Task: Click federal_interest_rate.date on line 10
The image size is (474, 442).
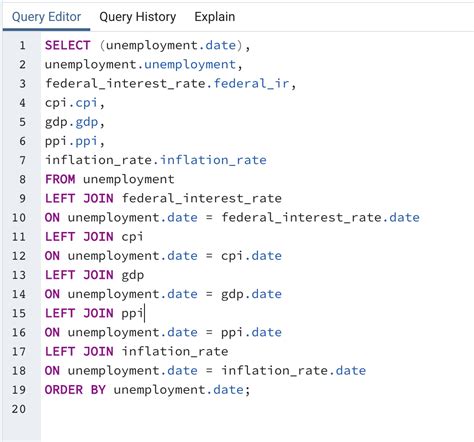Action: 320,218
